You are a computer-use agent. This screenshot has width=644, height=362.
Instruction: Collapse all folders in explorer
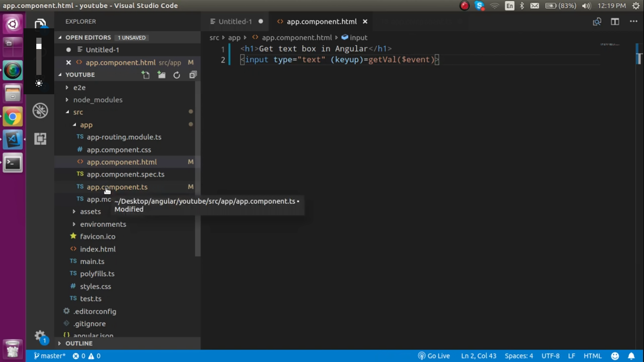click(x=193, y=75)
